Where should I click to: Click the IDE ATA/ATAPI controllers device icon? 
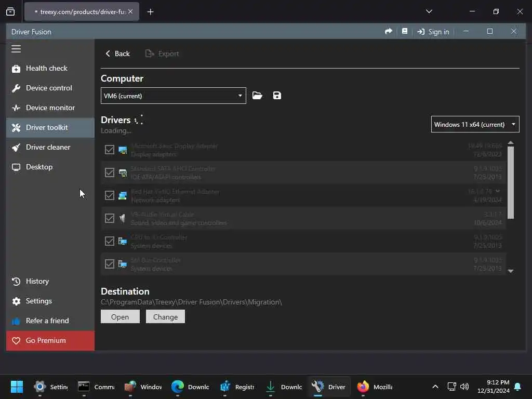click(x=123, y=172)
